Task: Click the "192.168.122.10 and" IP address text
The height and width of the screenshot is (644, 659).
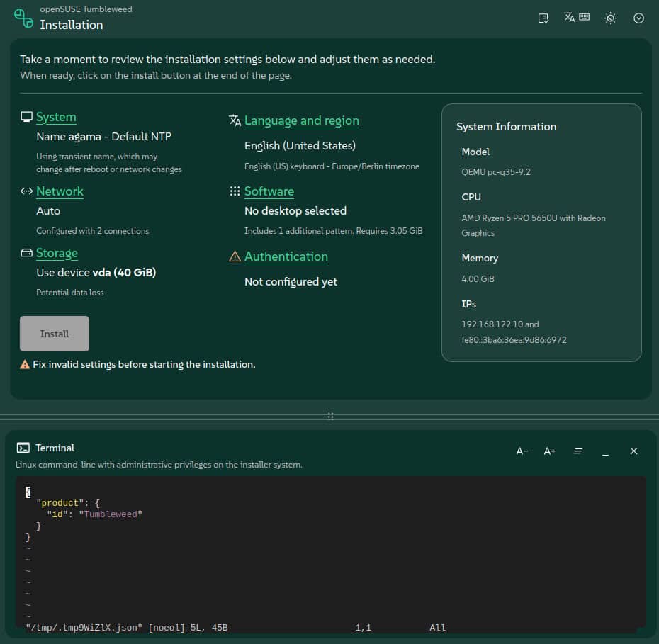Action: [500, 324]
